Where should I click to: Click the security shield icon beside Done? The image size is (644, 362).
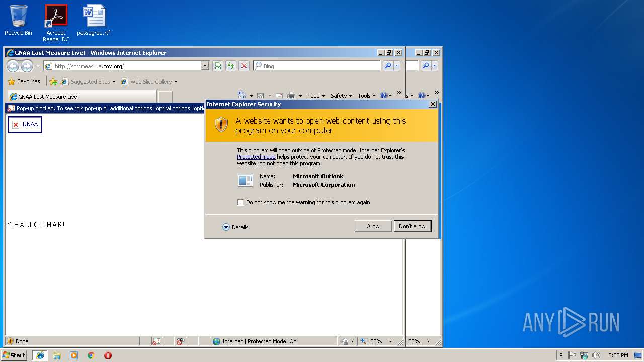point(10,341)
